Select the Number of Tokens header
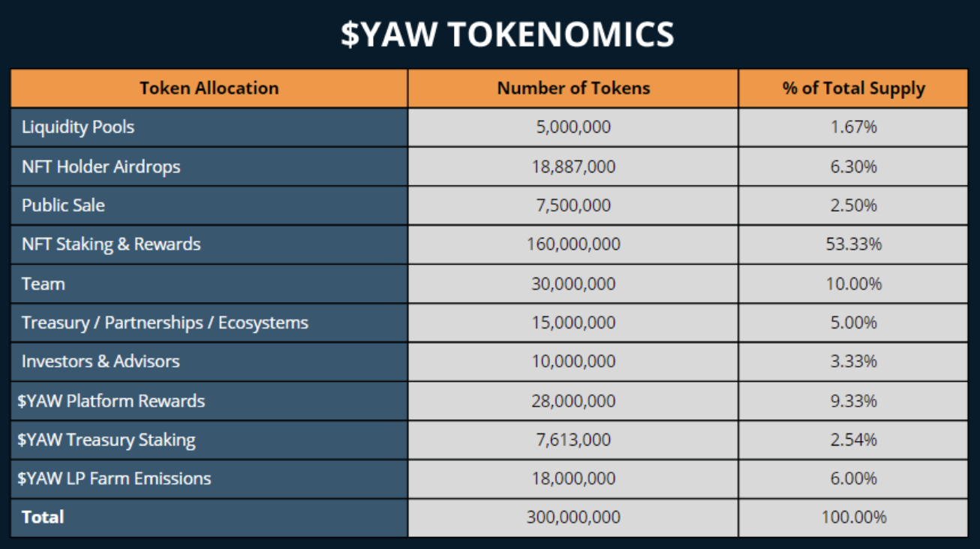 (x=573, y=88)
